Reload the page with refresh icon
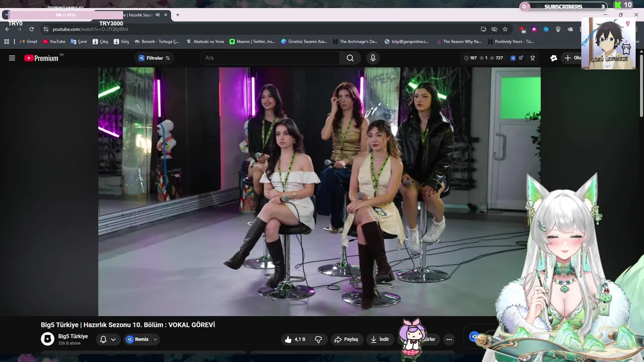 (x=31, y=29)
